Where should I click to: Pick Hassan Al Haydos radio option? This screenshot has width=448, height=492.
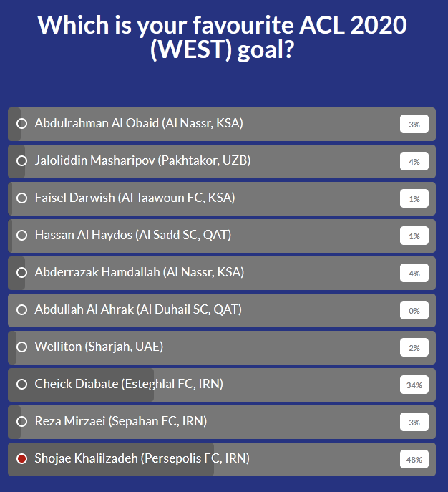tap(21, 236)
